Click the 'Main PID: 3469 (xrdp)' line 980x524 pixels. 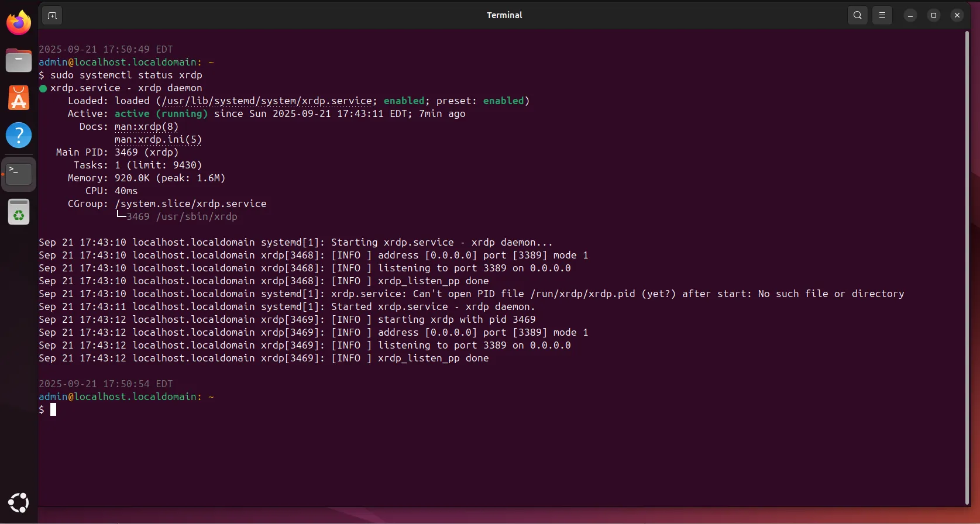pos(118,152)
